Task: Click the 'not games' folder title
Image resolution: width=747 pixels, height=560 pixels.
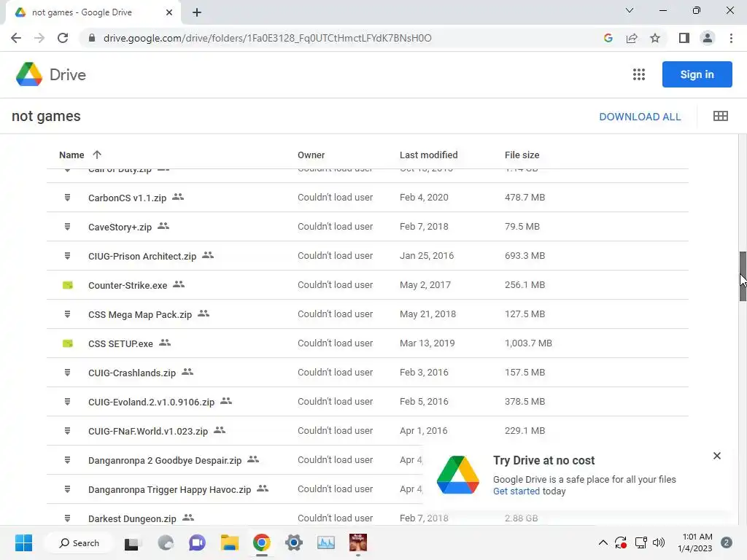Action: point(46,116)
